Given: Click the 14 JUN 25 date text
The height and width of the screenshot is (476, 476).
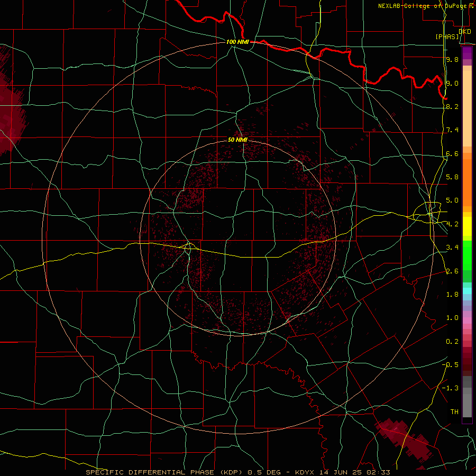Looking at the screenshot, I should 341,472.
